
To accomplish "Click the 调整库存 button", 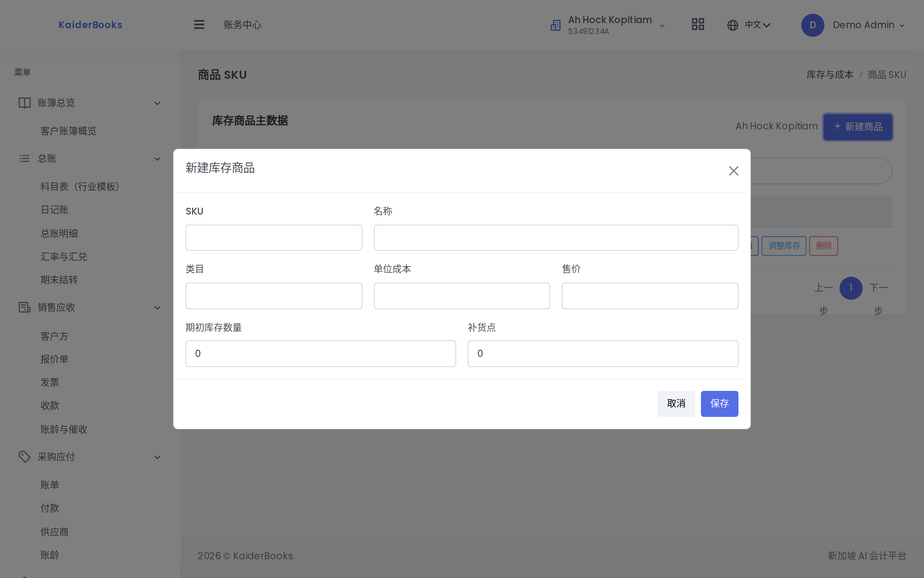I will pos(784,246).
